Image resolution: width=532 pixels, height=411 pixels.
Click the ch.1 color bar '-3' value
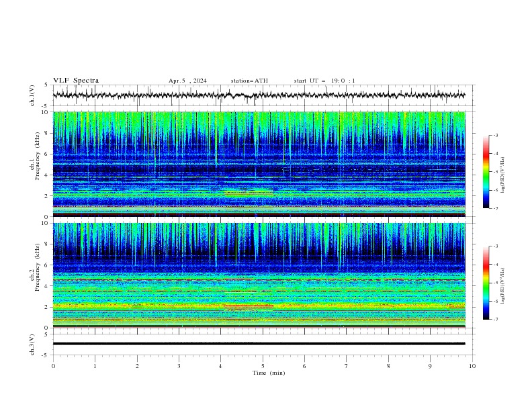coord(495,135)
